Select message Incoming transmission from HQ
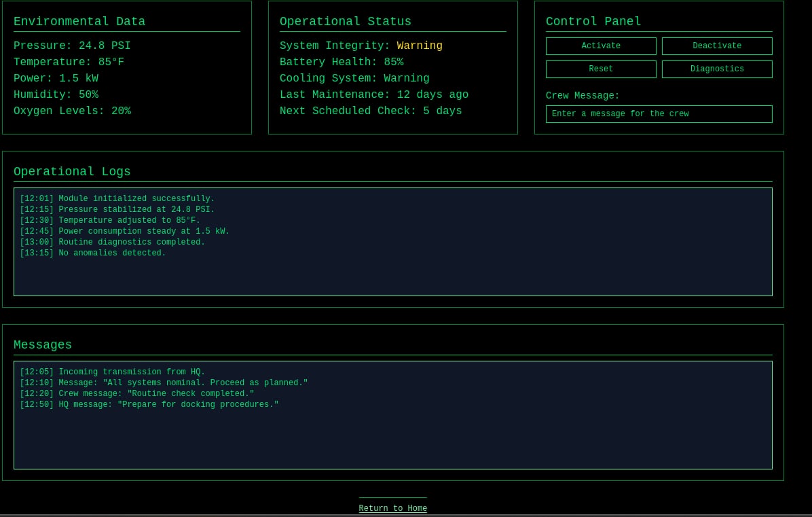 click(113, 372)
